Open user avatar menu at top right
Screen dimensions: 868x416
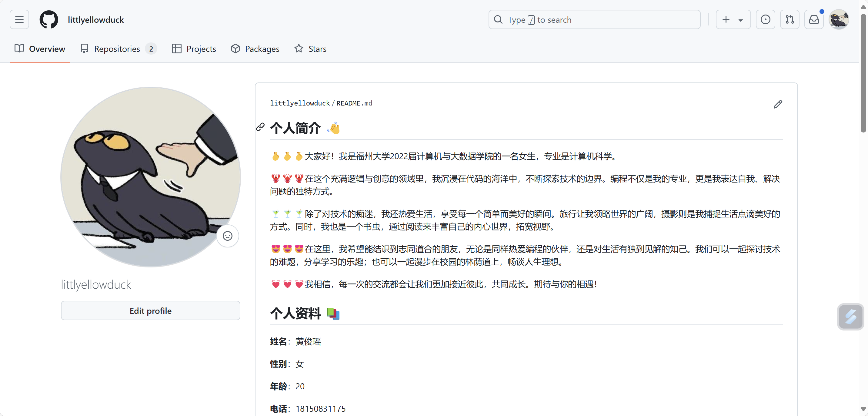pyautogui.click(x=839, y=19)
